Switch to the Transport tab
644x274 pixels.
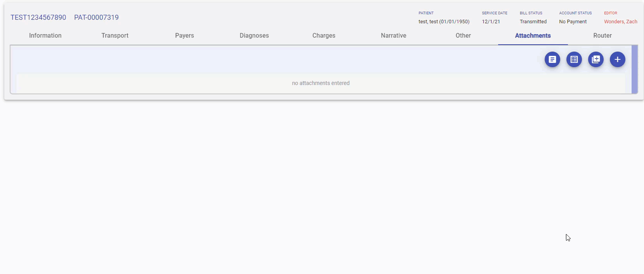point(115,35)
